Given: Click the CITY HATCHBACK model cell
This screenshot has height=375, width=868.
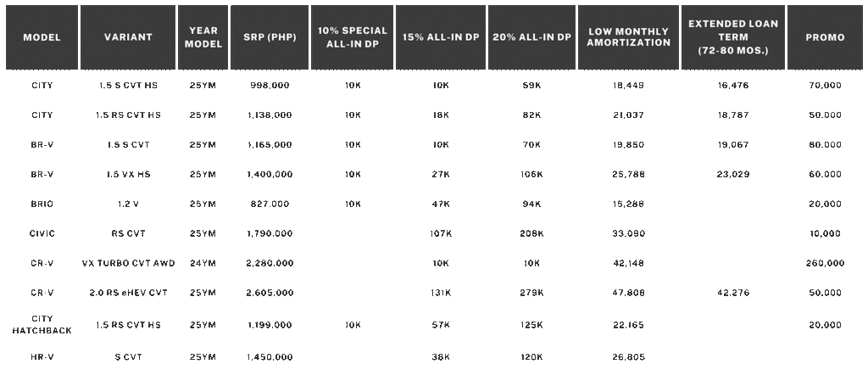Looking at the screenshot, I should click(42, 324).
